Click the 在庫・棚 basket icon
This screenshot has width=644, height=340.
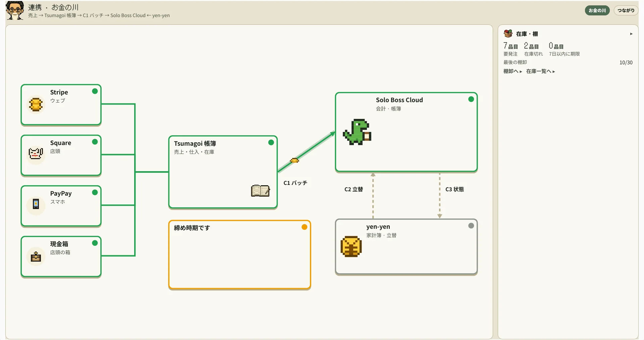point(508,33)
